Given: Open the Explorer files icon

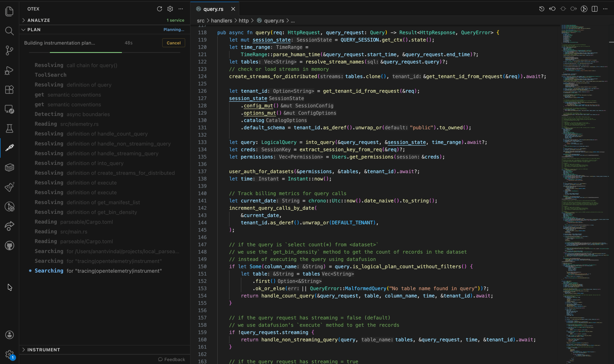Looking at the screenshot, I should (9, 11).
